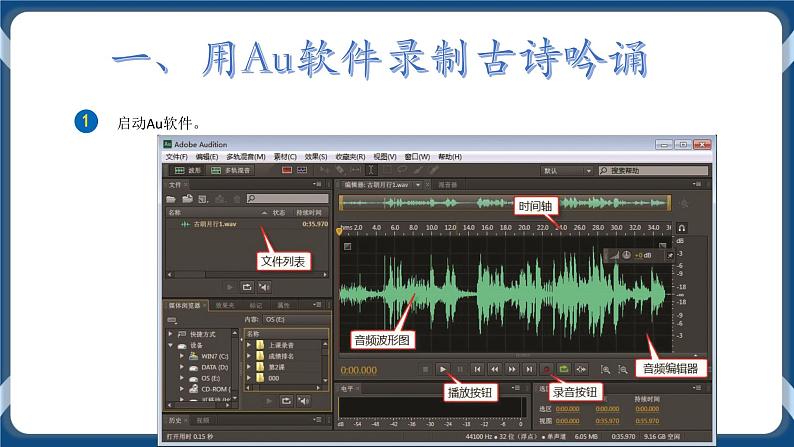Click the waveform overview navigator bar
This screenshot has height=447, width=794.
coord(505,203)
